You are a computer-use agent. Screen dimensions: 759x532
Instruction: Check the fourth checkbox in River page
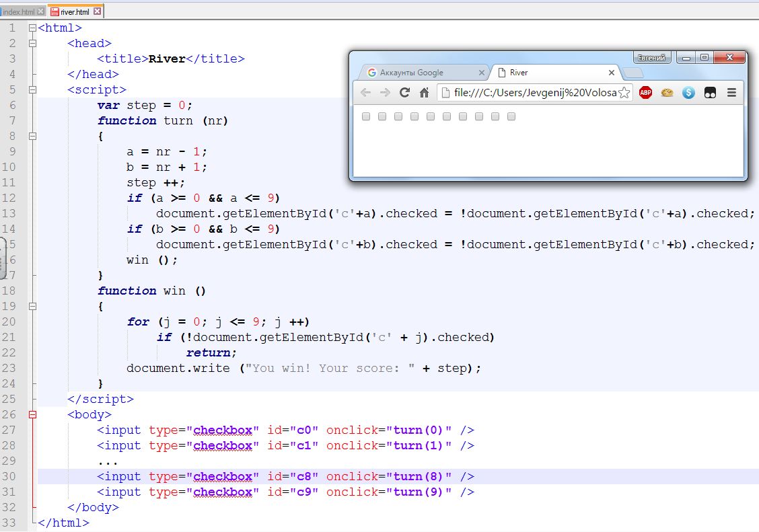coord(414,116)
